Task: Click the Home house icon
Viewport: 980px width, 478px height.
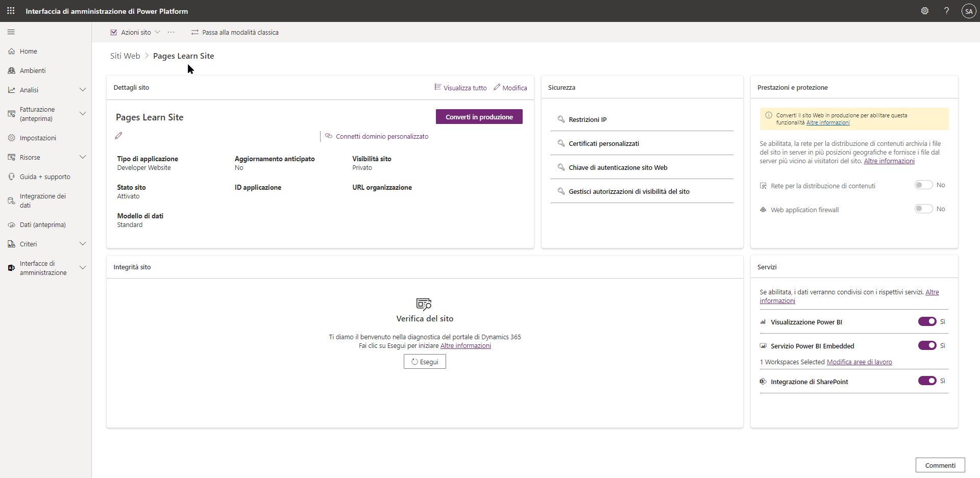Action: [12, 52]
